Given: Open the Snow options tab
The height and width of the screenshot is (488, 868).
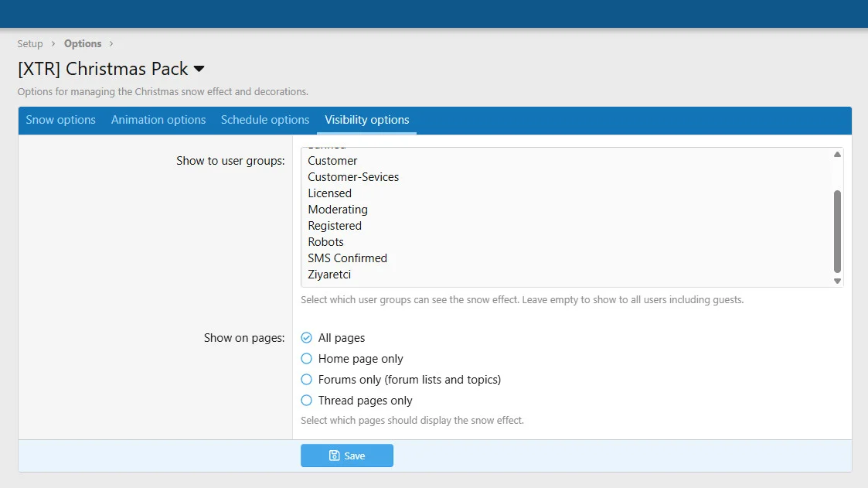Looking at the screenshot, I should coord(60,120).
